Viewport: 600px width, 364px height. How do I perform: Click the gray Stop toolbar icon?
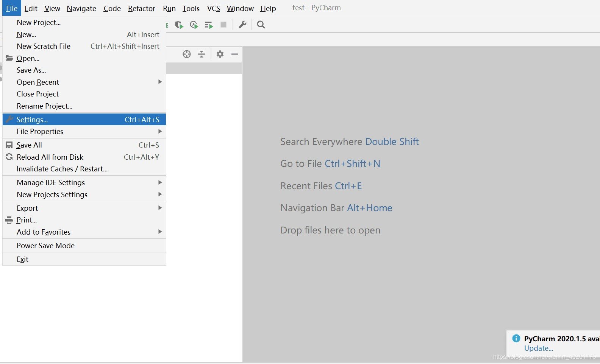(223, 25)
